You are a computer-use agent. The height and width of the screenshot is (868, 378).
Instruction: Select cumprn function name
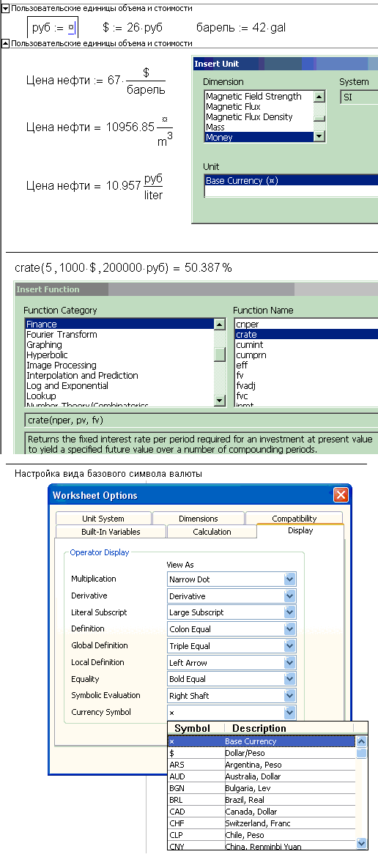point(306,355)
